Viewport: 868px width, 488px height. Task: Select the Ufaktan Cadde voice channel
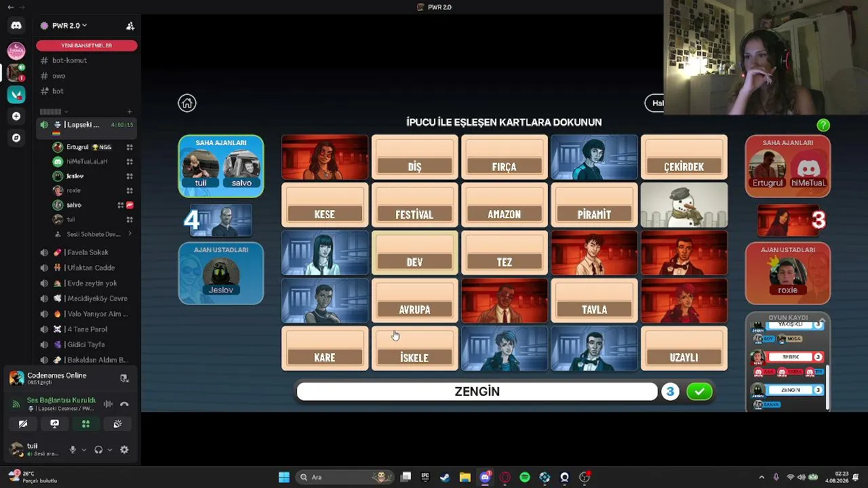[x=87, y=268]
